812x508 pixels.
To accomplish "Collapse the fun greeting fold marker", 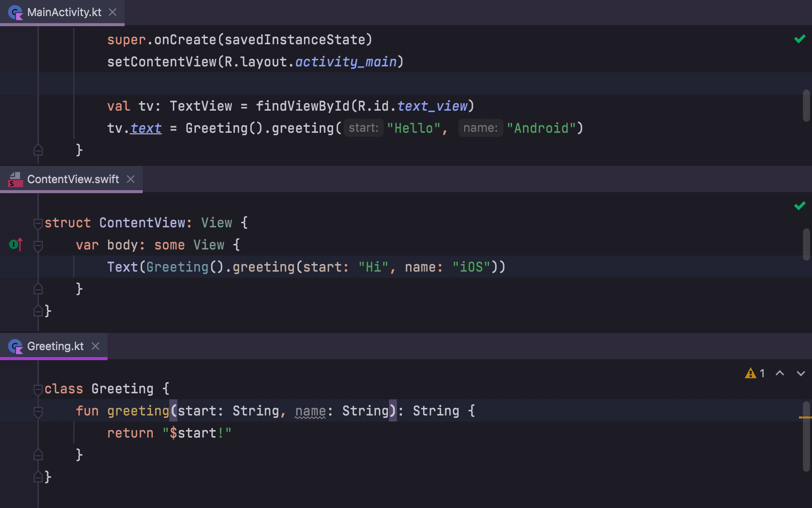I will 38,411.
